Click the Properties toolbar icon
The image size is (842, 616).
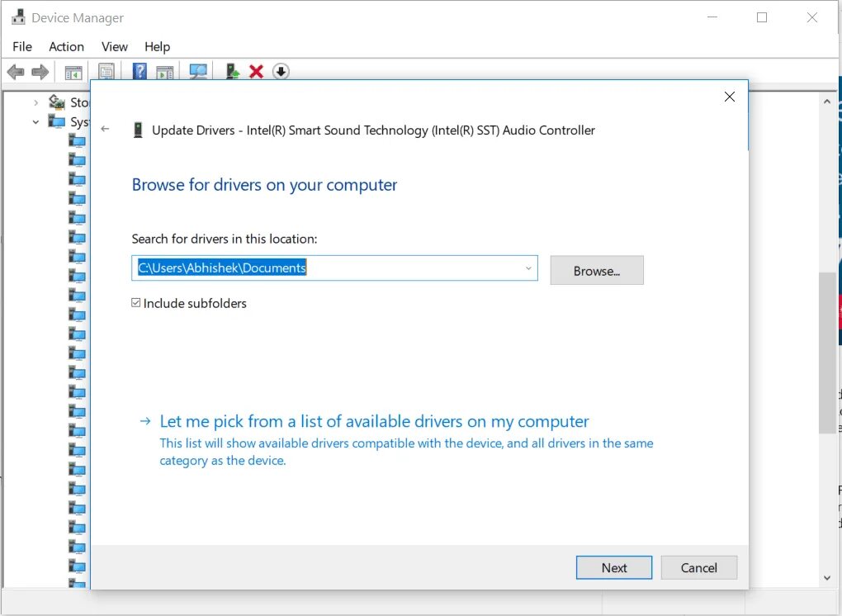coord(106,72)
